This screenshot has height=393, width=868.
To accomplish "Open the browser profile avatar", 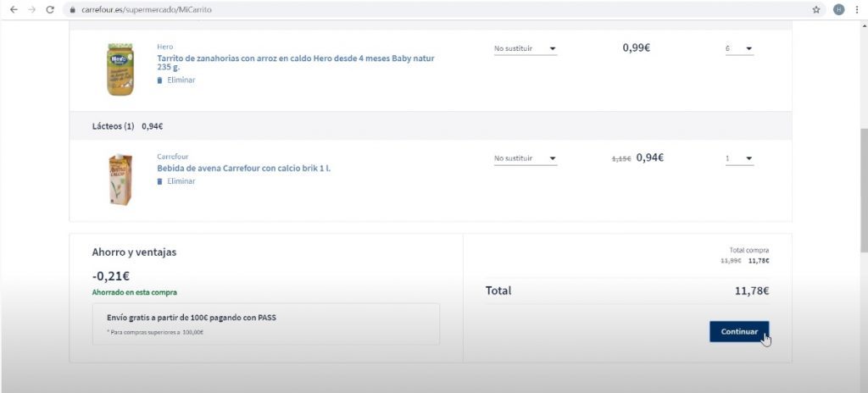I will pyautogui.click(x=838, y=9).
